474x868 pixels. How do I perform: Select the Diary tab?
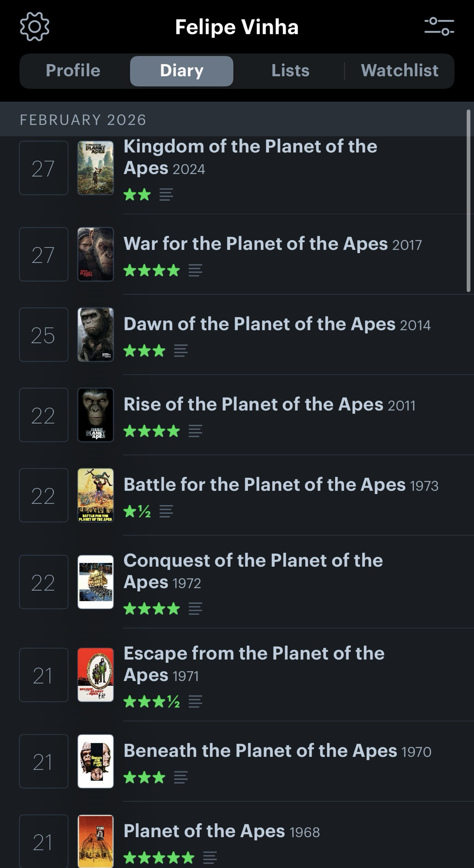182,71
